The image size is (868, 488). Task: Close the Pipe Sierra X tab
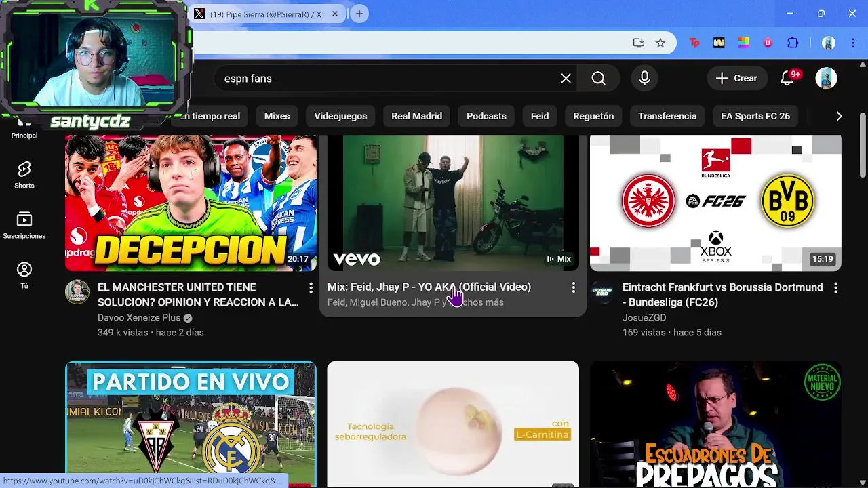pyautogui.click(x=335, y=14)
